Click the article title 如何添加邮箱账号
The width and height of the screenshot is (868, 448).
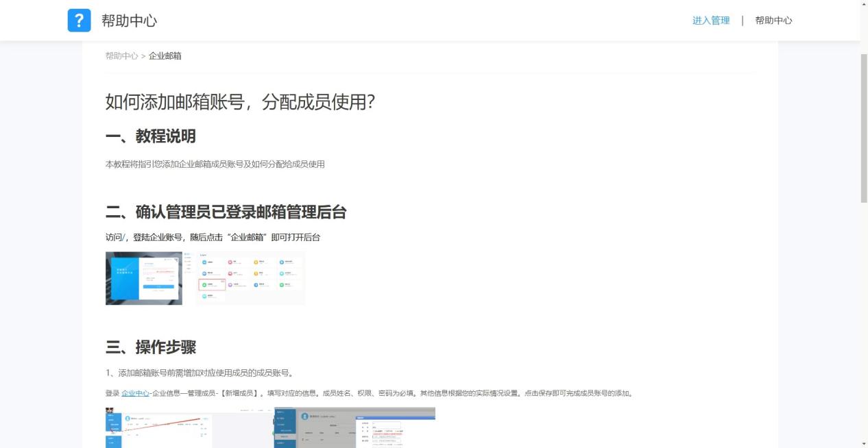(240, 102)
